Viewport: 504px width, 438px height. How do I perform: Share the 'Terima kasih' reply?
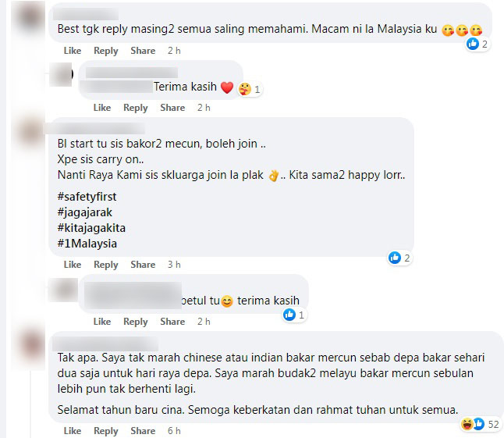172,108
